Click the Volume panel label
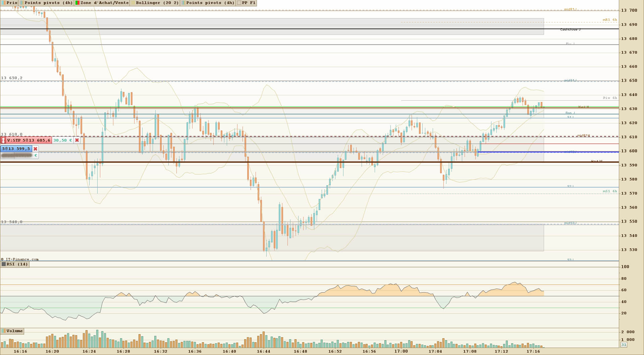The width and height of the screenshot is (644, 355). 15,331
